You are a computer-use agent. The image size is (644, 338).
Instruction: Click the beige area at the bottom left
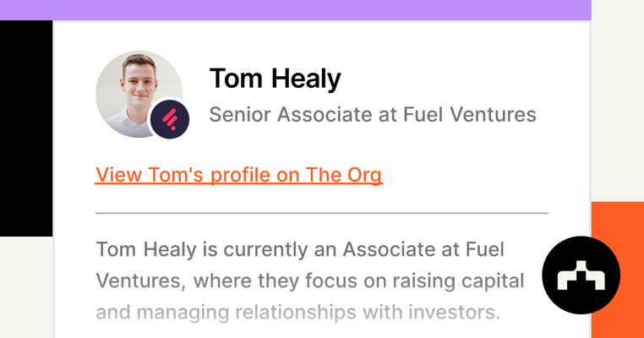click(x=25, y=287)
